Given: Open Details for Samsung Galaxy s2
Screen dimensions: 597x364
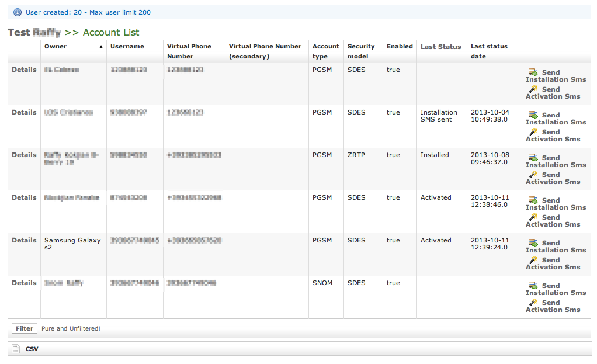Looking at the screenshot, I should tap(24, 240).
